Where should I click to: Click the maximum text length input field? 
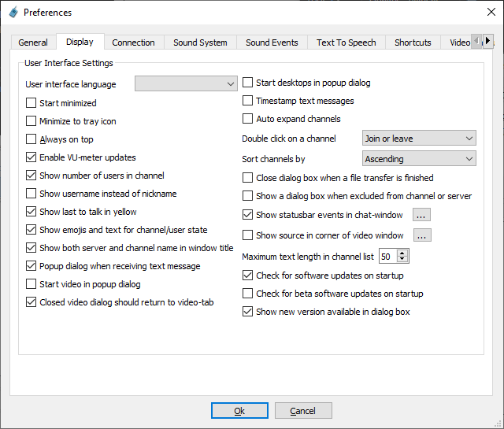[387, 257]
